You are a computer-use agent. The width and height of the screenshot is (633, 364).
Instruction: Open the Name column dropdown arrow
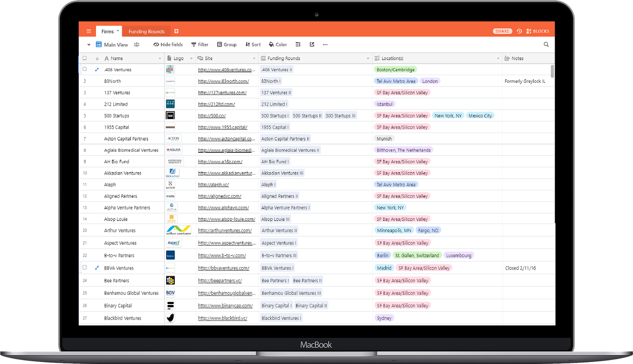(160, 59)
